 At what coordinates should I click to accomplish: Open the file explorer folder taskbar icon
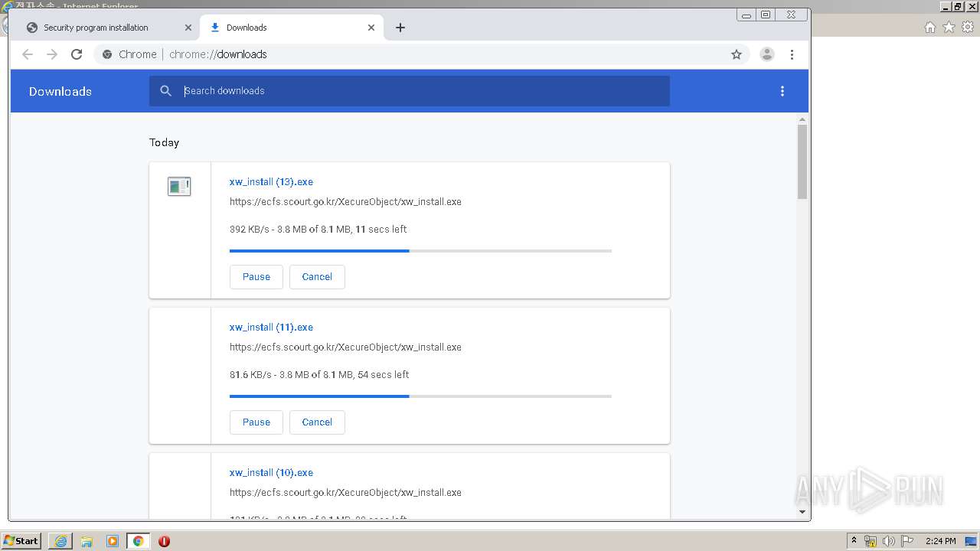pyautogui.click(x=87, y=541)
